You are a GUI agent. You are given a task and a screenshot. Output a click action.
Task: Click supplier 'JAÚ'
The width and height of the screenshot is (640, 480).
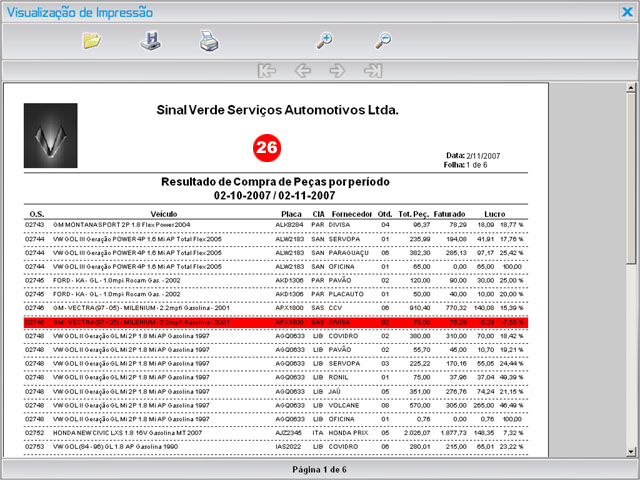tap(337, 392)
